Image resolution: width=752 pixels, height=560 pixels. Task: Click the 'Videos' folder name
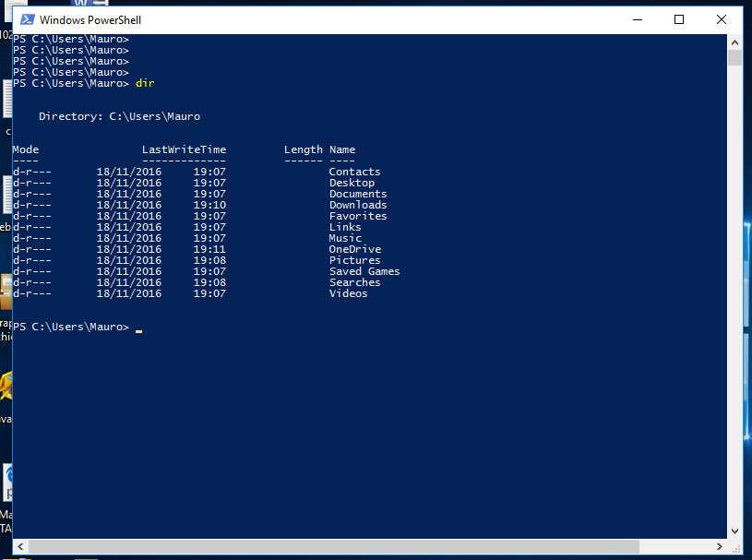[x=349, y=293]
